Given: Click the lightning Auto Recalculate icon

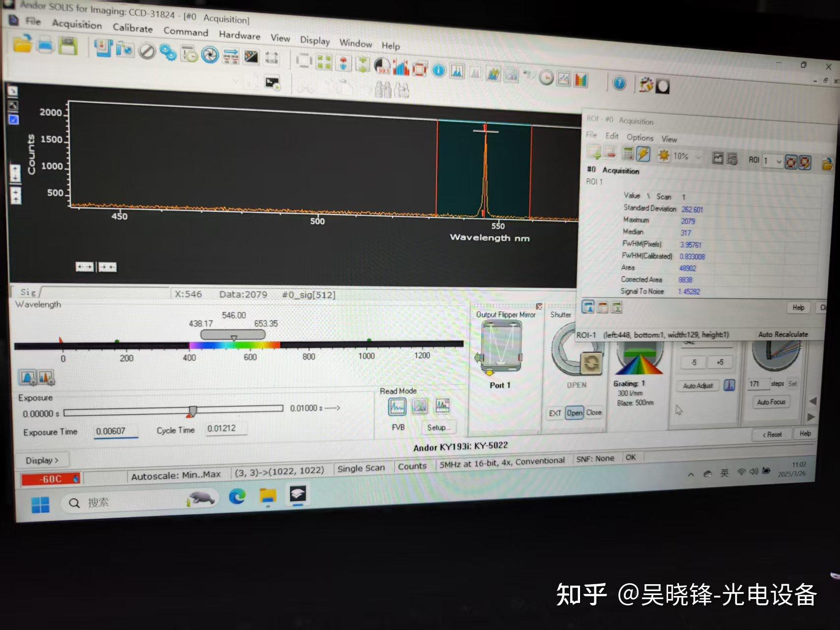Looking at the screenshot, I should tap(643, 155).
